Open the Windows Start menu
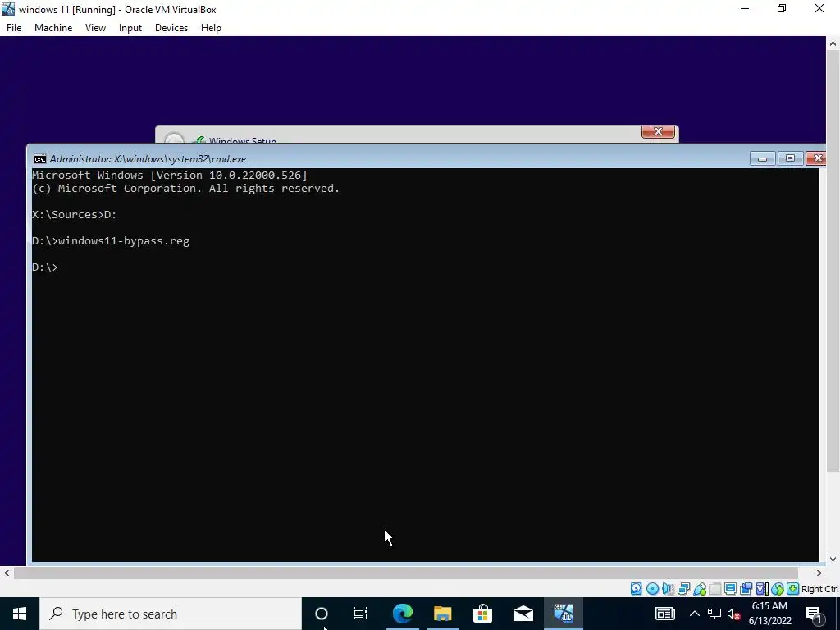This screenshot has width=840, height=630. tap(20, 614)
